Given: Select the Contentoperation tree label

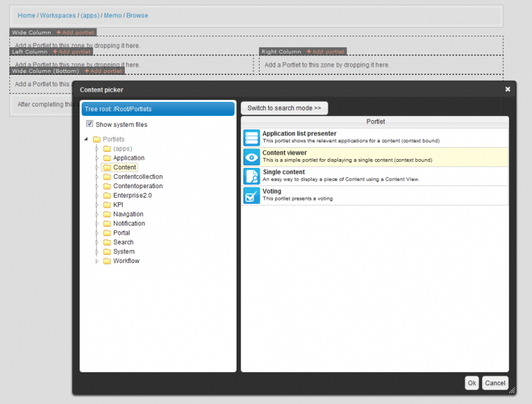Looking at the screenshot, I should (138, 186).
